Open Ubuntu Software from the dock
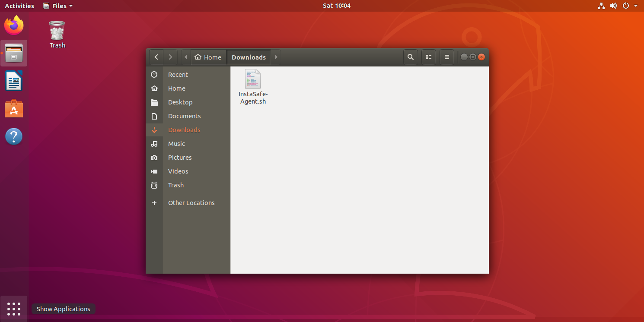 [14, 108]
